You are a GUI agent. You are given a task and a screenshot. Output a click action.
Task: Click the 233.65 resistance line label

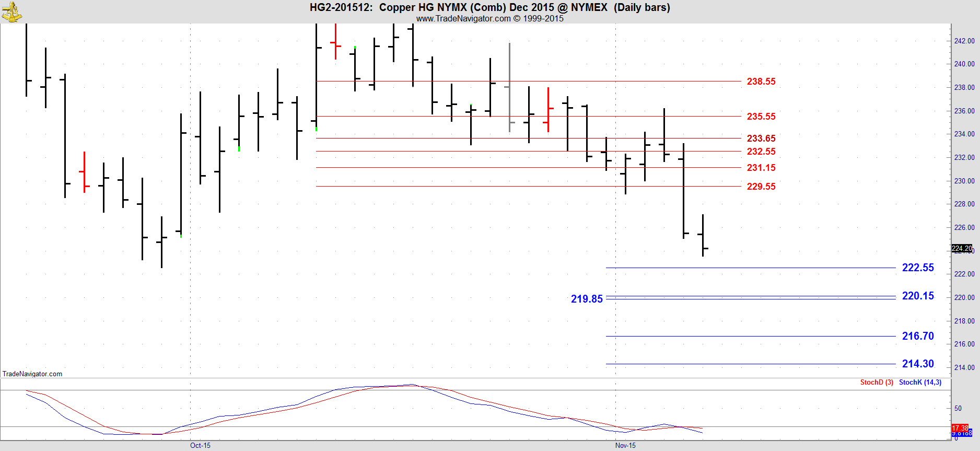point(761,138)
